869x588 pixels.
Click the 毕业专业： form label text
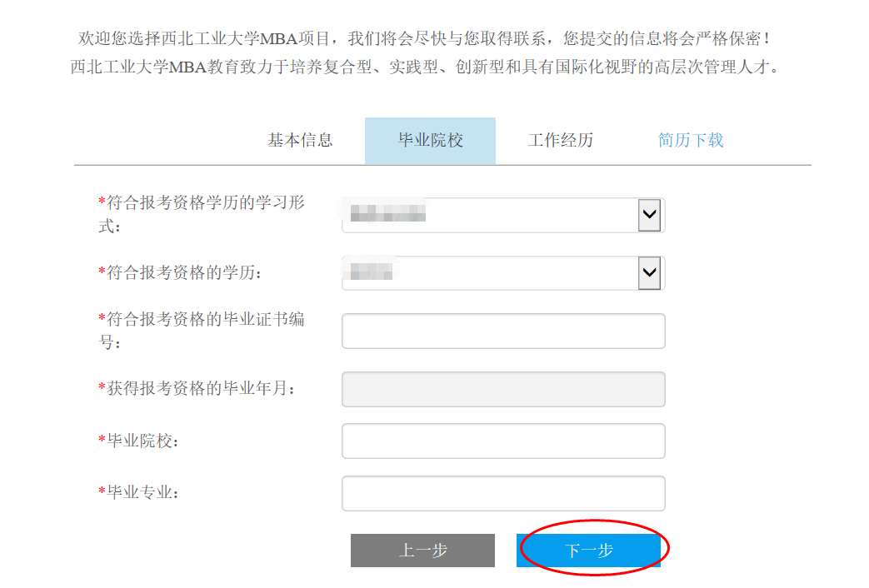coord(140,493)
